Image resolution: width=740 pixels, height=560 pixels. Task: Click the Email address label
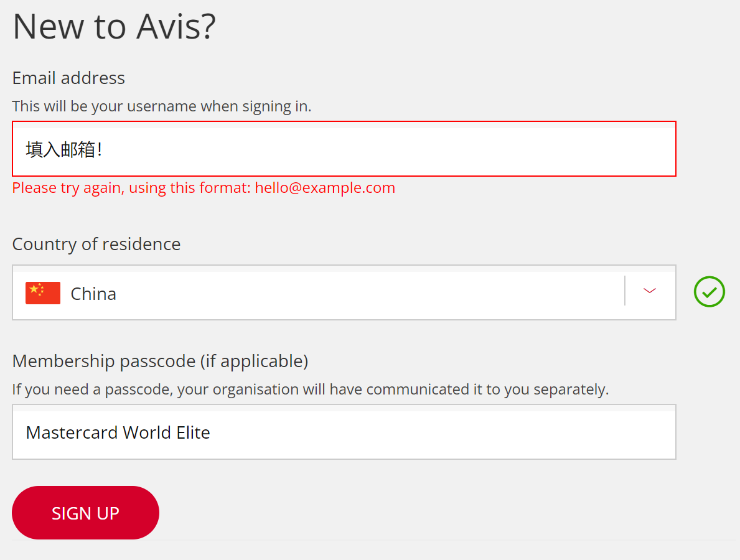[x=68, y=78]
